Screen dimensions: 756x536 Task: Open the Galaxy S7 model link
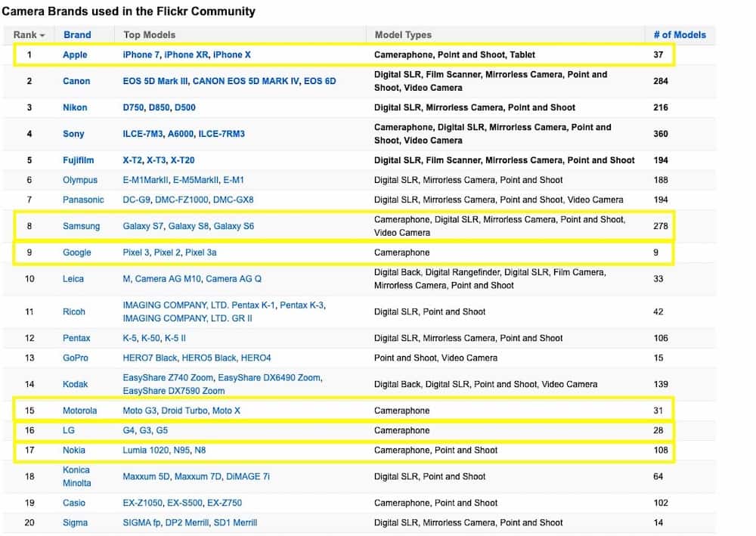[143, 226]
